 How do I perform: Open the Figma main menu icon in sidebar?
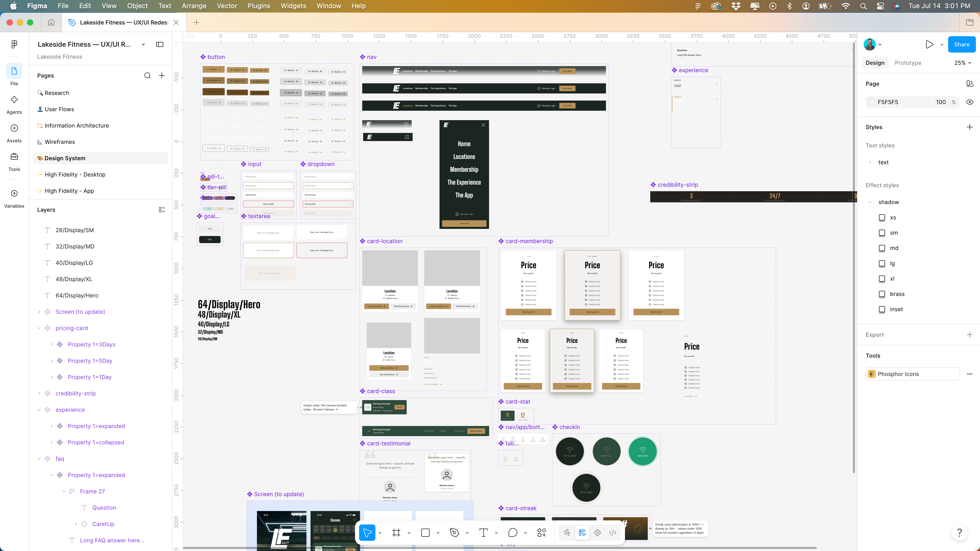pyautogui.click(x=14, y=44)
